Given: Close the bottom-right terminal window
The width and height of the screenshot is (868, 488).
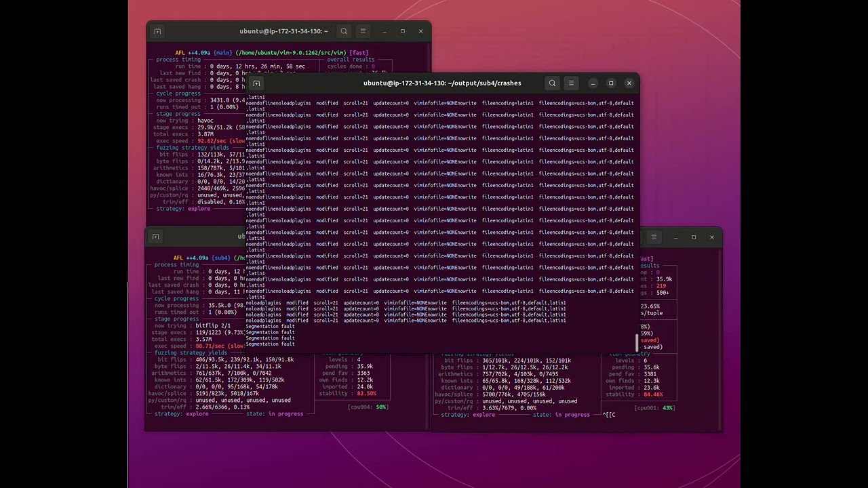Looking at the screenshot, I should click(x=712, y=237).
